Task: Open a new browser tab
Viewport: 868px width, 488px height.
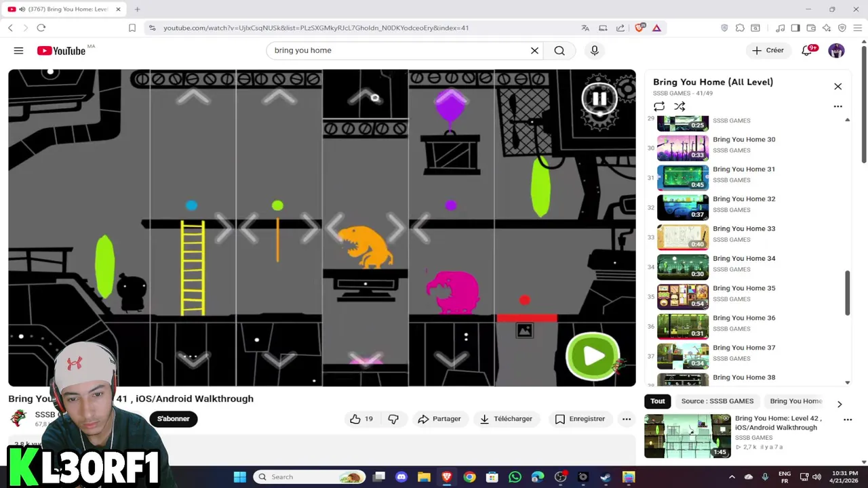Action: click(137, 9)
